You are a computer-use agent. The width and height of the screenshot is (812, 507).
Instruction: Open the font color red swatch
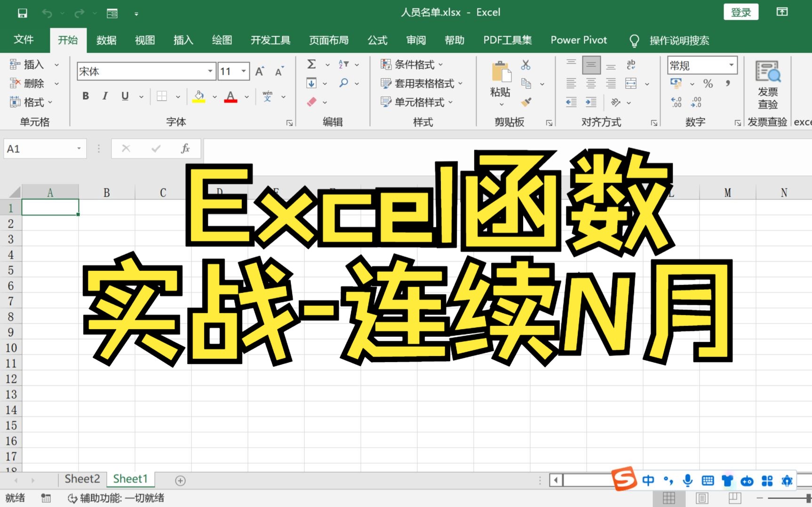(x=230, y=96)
